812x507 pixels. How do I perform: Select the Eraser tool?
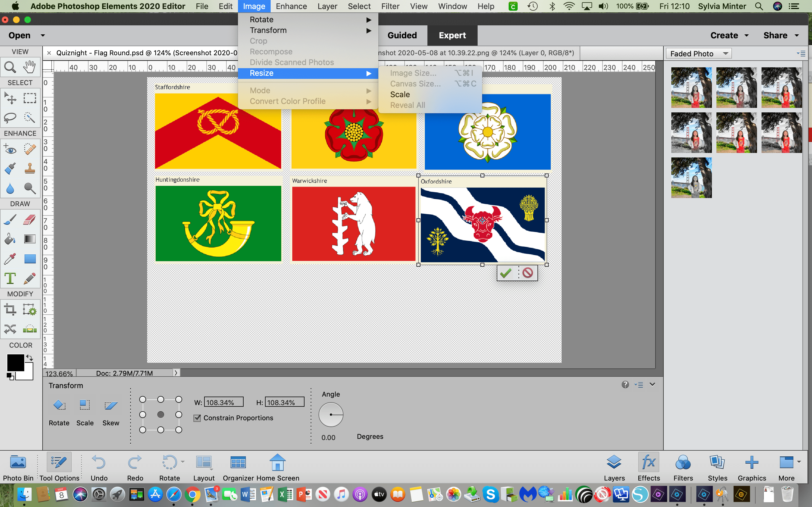(30, 220)
